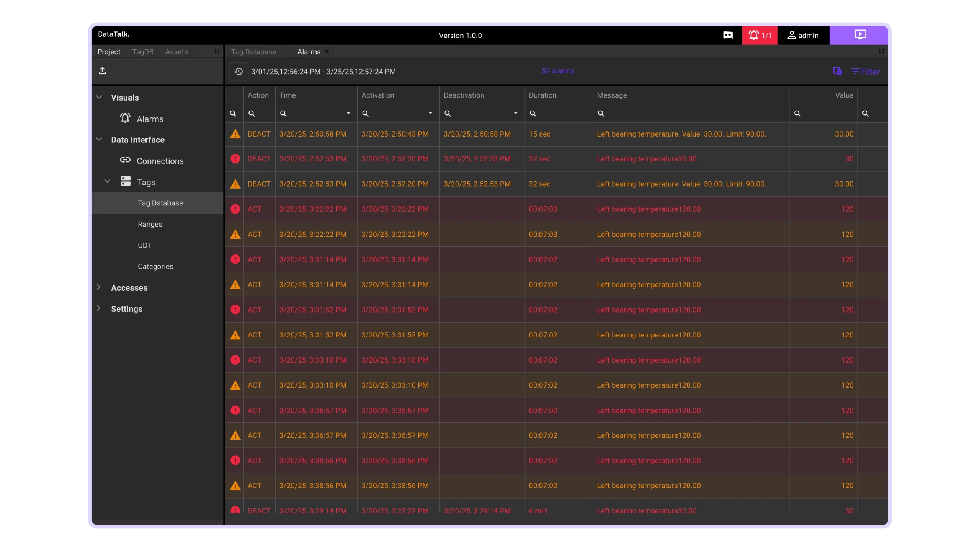980x551 pixels.
Task: Click the active alarms bell indicator 1/1
Action: pyautogui.click(x=760, y=35)
